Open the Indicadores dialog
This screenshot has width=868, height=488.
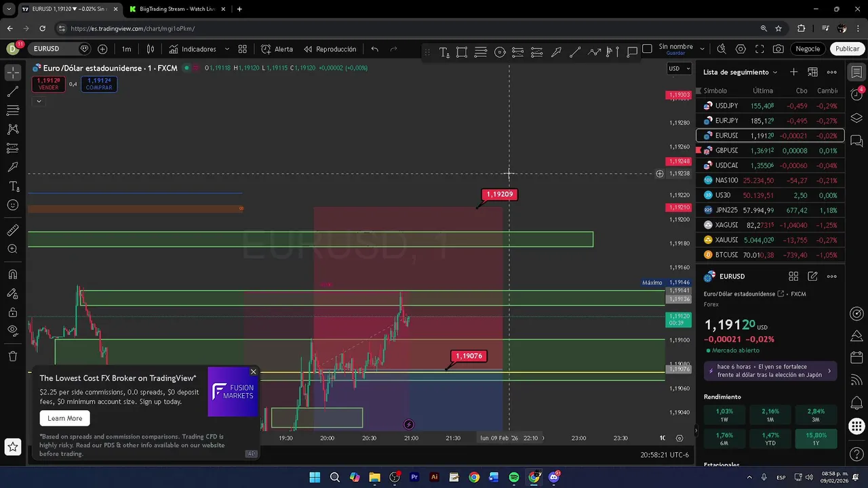pos(193,49)
